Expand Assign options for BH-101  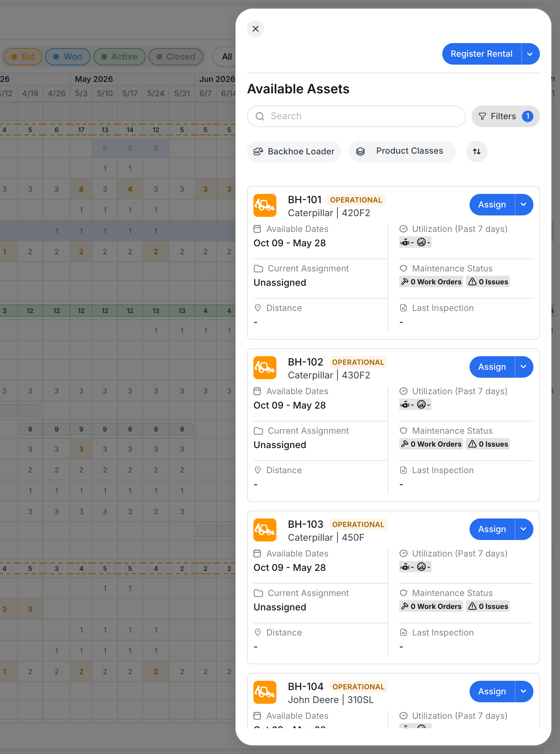coord(524,205)
